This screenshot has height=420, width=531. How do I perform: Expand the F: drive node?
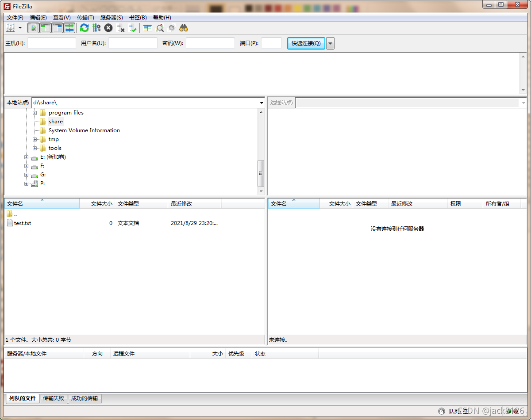pyautogui.click(x=27, y=166)
